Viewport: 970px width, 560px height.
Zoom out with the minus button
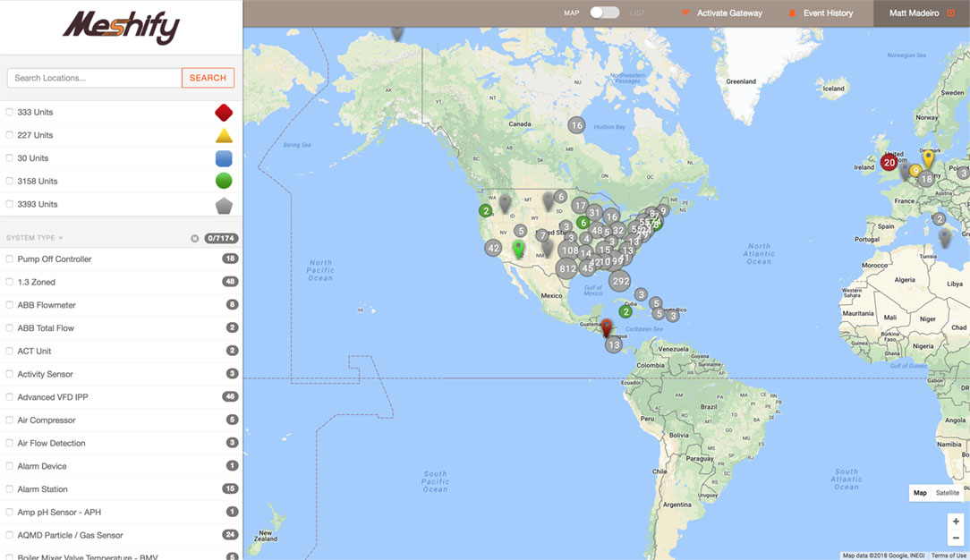tap(956, 538)
